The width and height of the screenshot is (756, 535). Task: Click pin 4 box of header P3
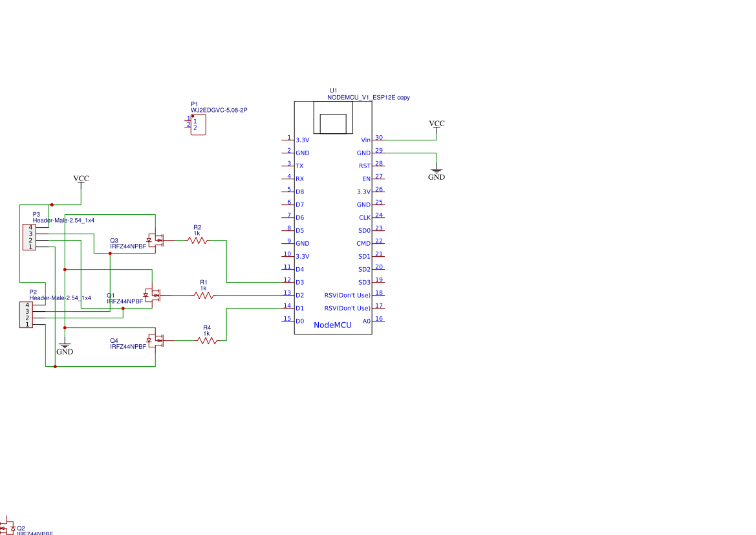29,227
